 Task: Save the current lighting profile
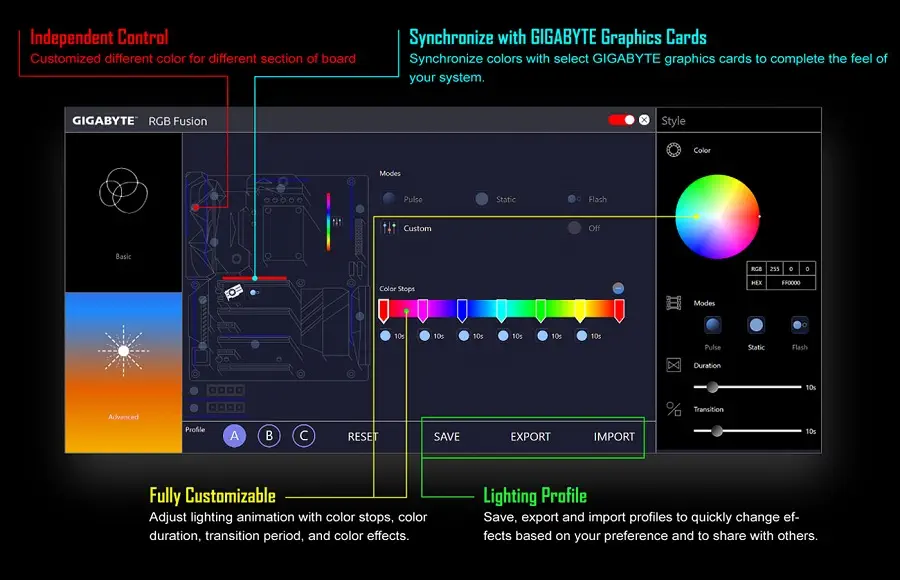447,437
